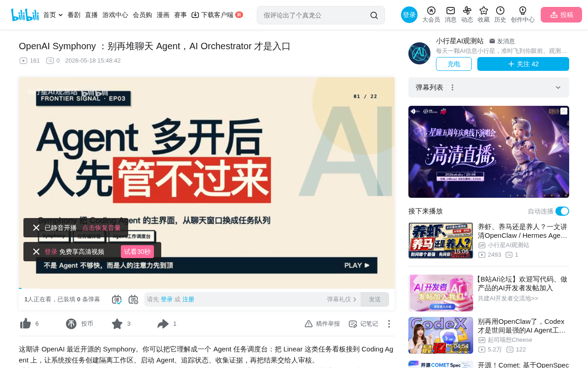Open the 养虾、养马还是养人 video thumbnail

click(x=441, y=241)
